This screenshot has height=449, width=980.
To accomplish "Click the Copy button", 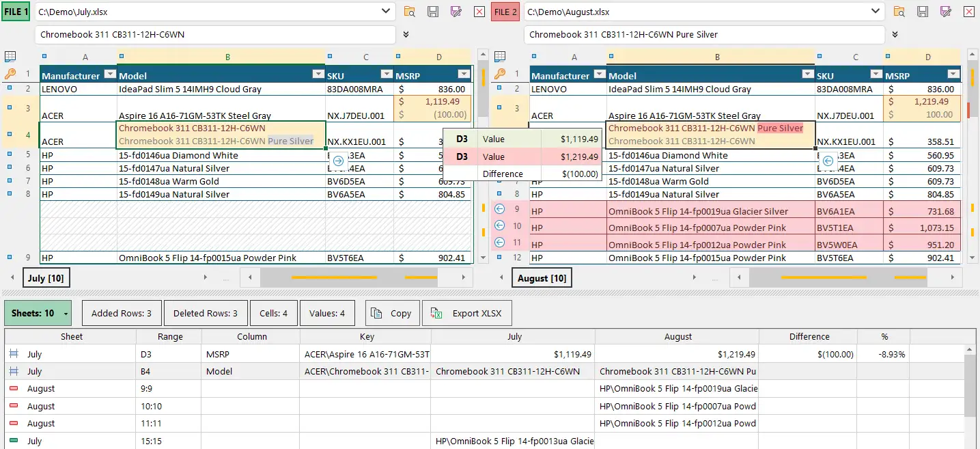I will tap(392, 313).
